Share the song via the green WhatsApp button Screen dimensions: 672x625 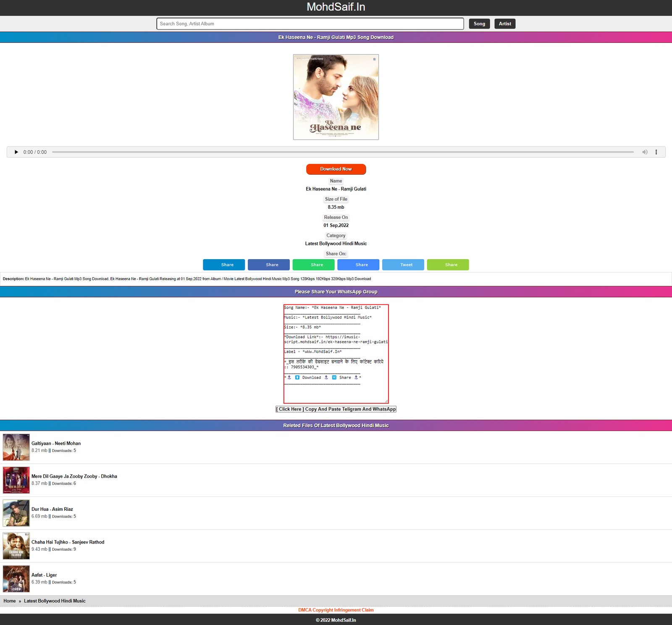314,265
